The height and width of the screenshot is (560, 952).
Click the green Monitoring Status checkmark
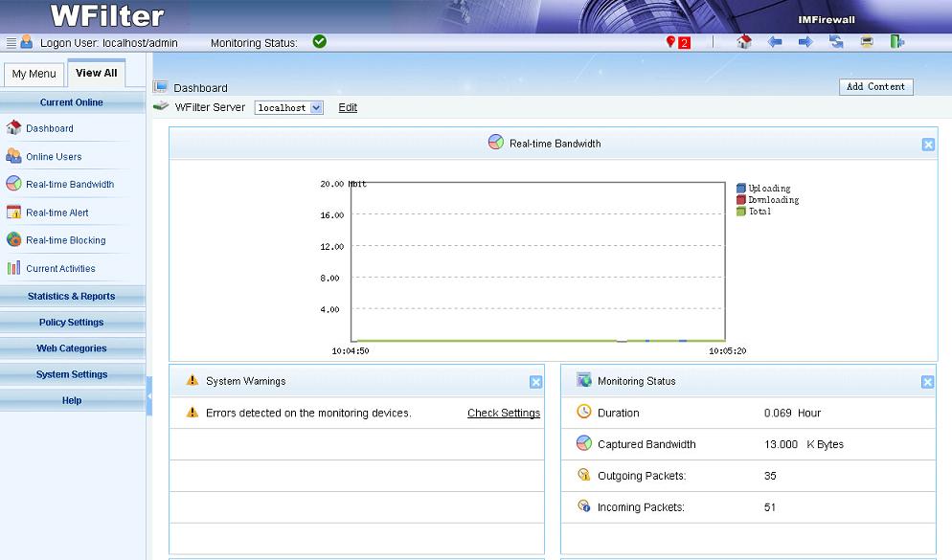pyautogui.click(x=319, y=41)
